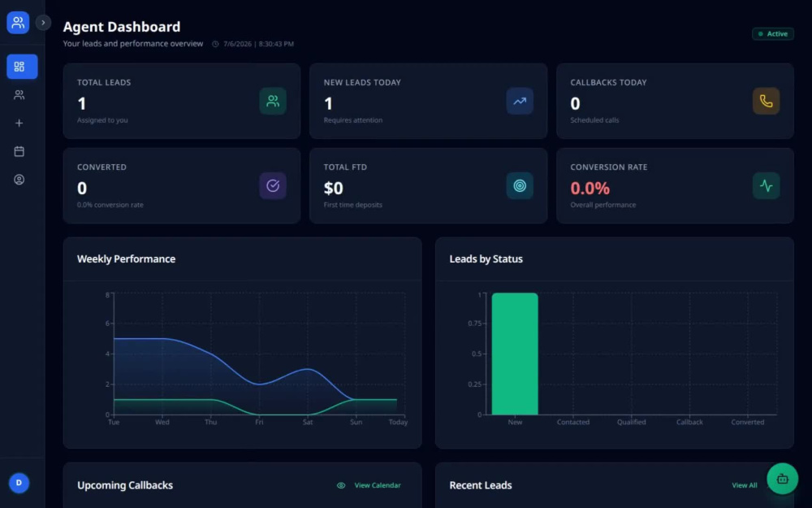
Task: Click the Overall performance subtitle
Action: pos(603,205)
